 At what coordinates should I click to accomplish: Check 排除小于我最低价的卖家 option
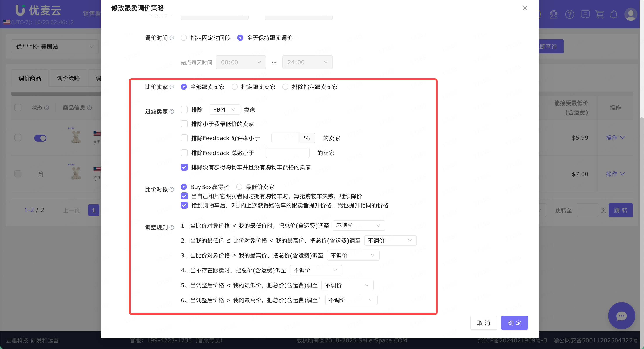184,124
